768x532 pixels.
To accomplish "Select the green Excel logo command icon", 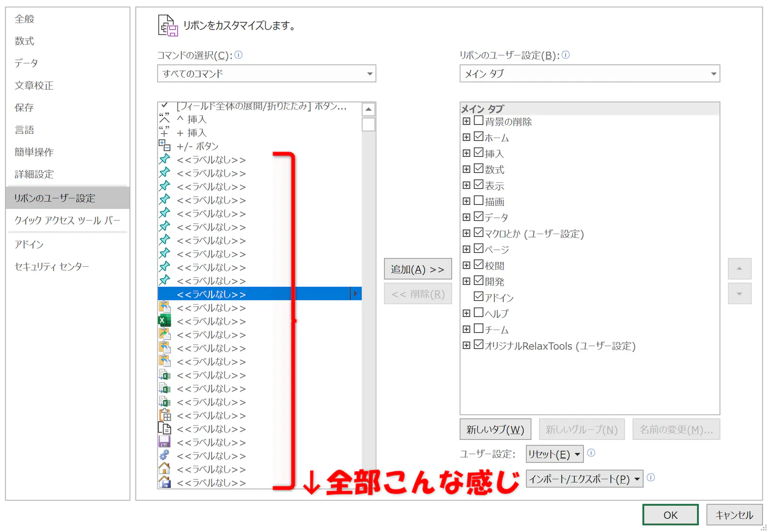I will pos(164,320).
